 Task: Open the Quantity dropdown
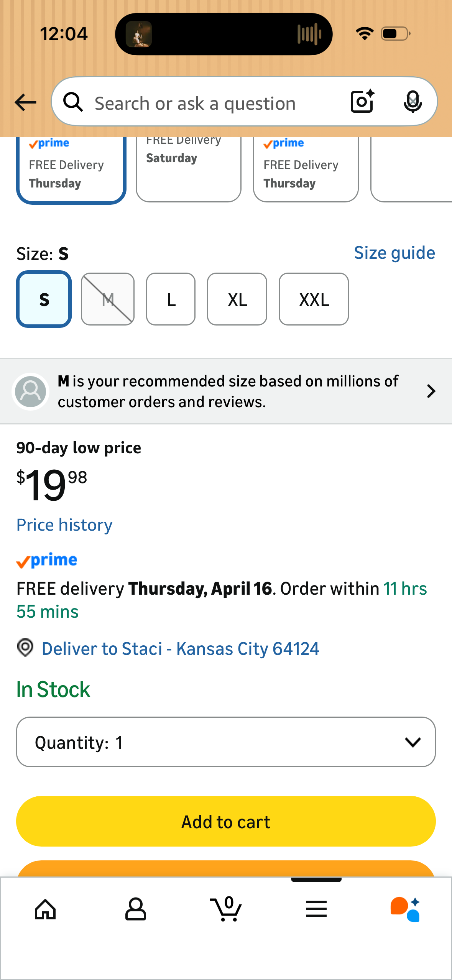(x=226, y=742)
